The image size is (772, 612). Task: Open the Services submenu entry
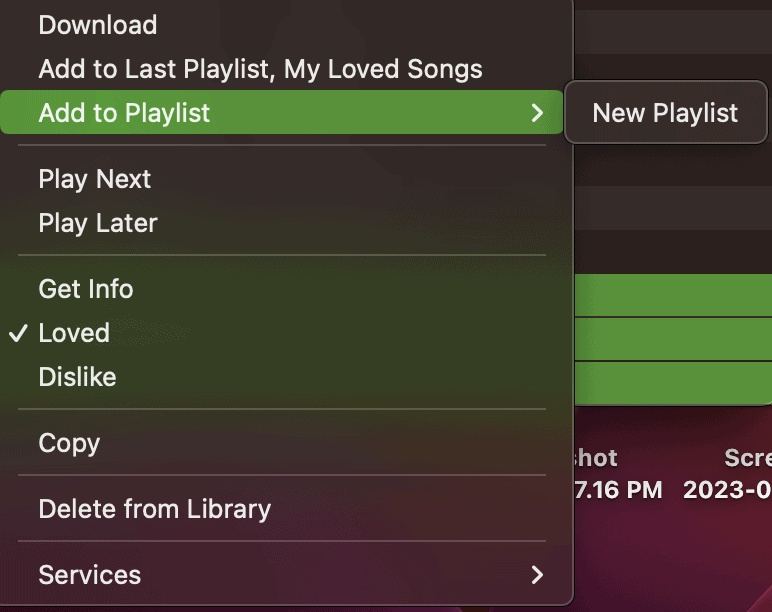click(x=90, y=575)
